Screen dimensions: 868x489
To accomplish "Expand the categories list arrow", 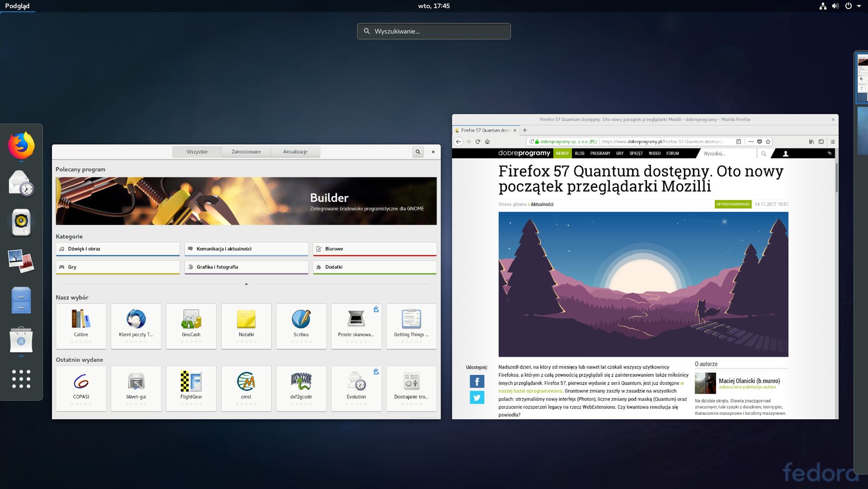I will pyautogui.click(x=246, y=284).
